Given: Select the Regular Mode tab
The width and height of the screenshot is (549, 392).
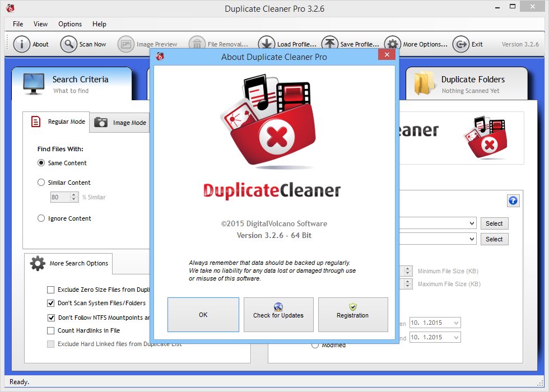Looking at the screenshot, I should click(57, 122).
